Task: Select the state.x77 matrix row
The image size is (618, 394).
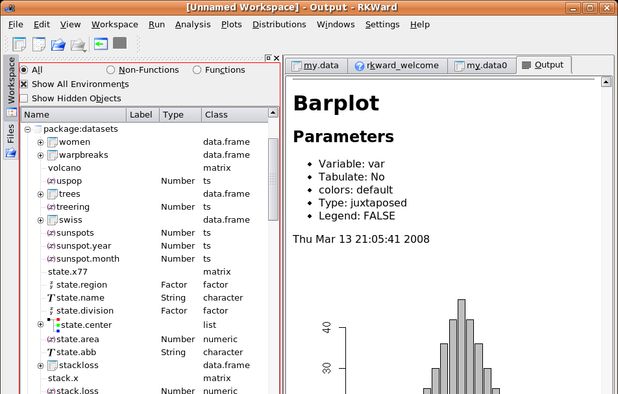Action: [144, 272]
